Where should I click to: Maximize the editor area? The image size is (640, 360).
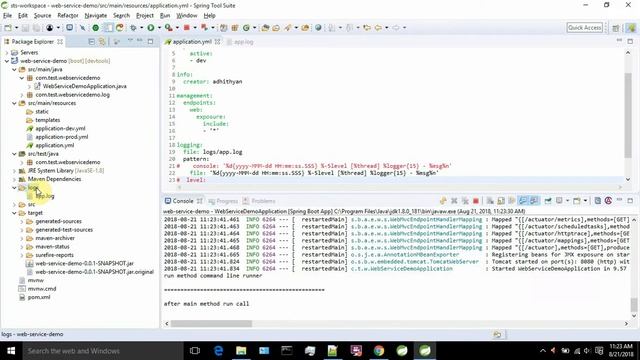(630, 41)
